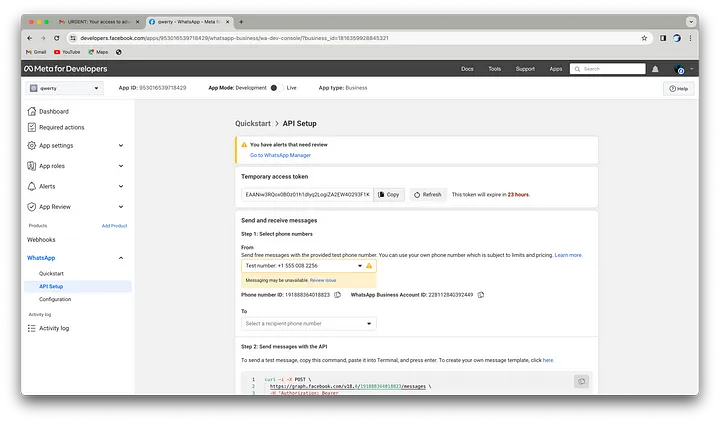
Task: Close the URGENT Gmail tab
Action: (x=137, y=22)
